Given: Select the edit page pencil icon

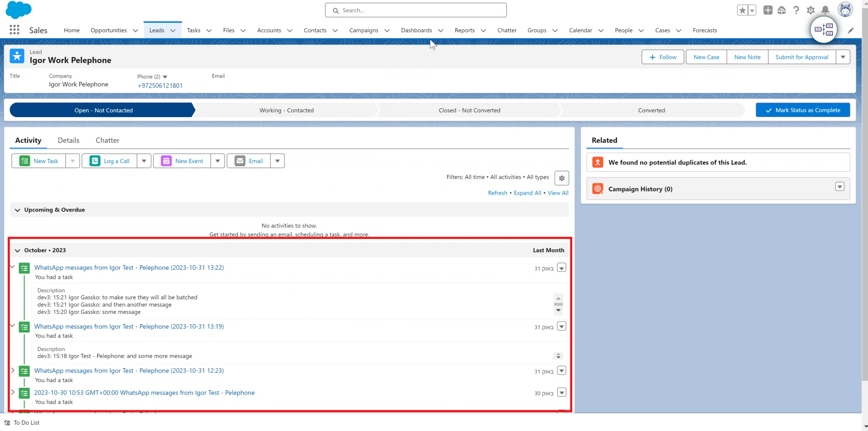Looking at the screenshot, I should pos(851,30).
